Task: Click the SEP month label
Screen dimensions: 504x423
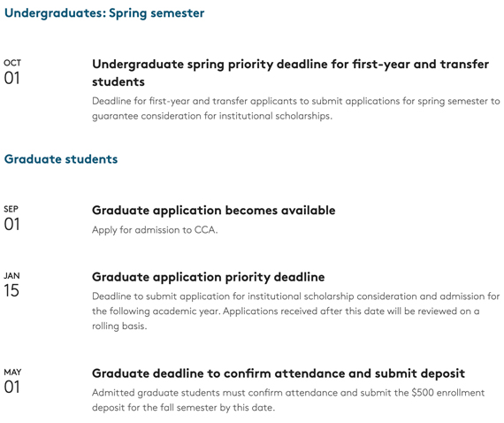Action: coord(11,209)
